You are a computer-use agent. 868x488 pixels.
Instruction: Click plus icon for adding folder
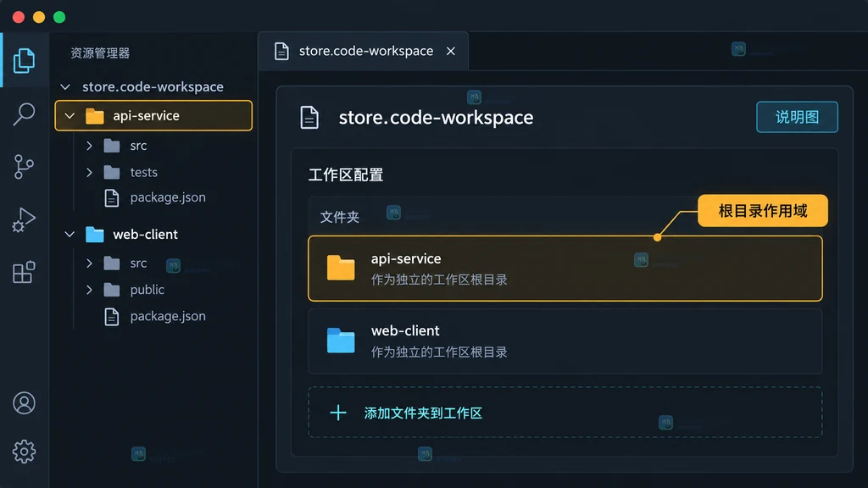[x=337, y=413]
